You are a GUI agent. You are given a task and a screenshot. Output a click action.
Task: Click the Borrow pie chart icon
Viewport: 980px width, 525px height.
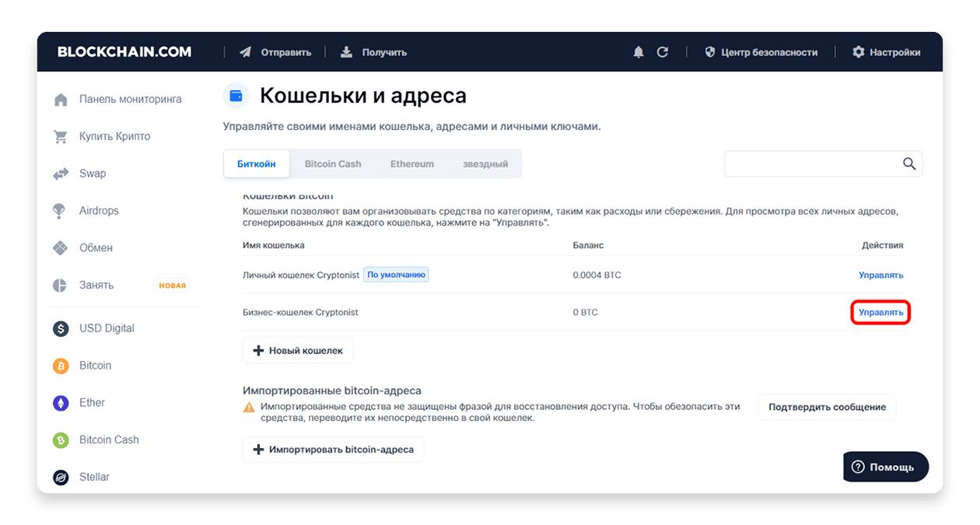61,285
